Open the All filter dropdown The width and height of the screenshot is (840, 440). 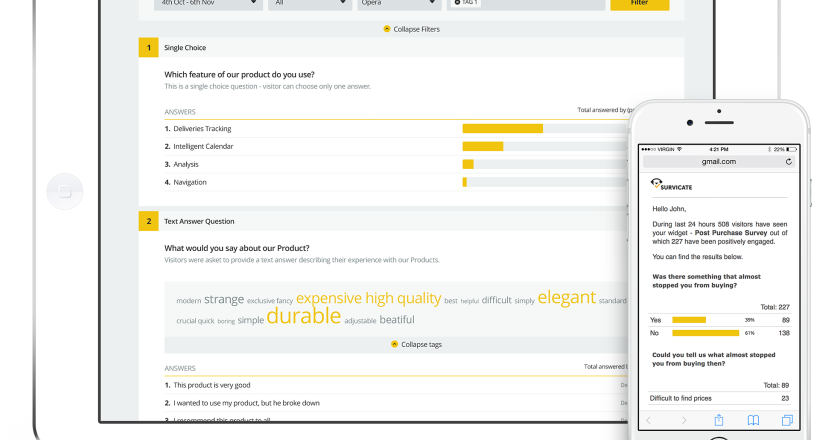(x=310, y=3)
